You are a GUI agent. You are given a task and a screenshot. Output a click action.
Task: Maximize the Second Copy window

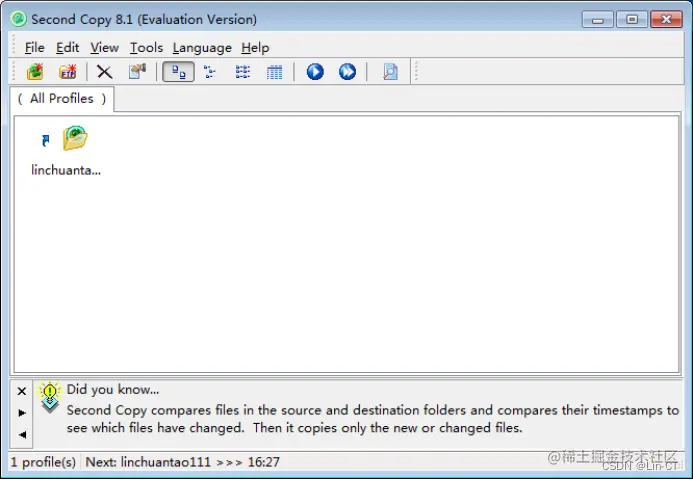(x=632, y=19)
